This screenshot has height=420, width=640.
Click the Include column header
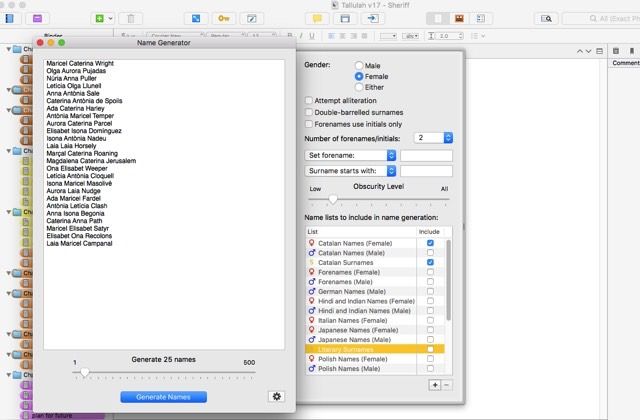pos(429,231)
